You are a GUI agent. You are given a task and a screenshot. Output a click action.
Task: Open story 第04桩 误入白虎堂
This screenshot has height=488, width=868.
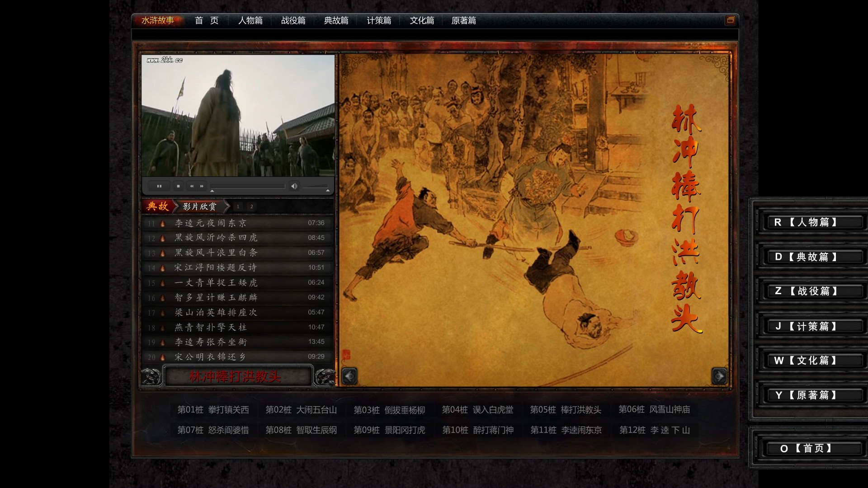pyautogui.click(x=477, y=410)
